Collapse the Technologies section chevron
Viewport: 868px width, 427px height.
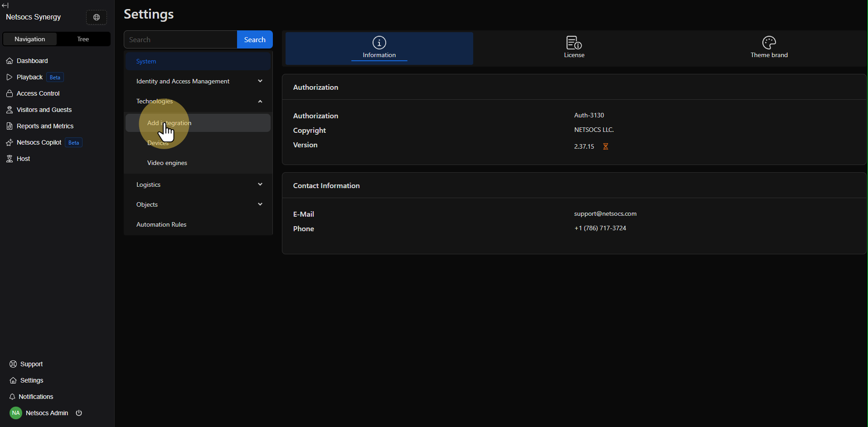pos(260,101)
